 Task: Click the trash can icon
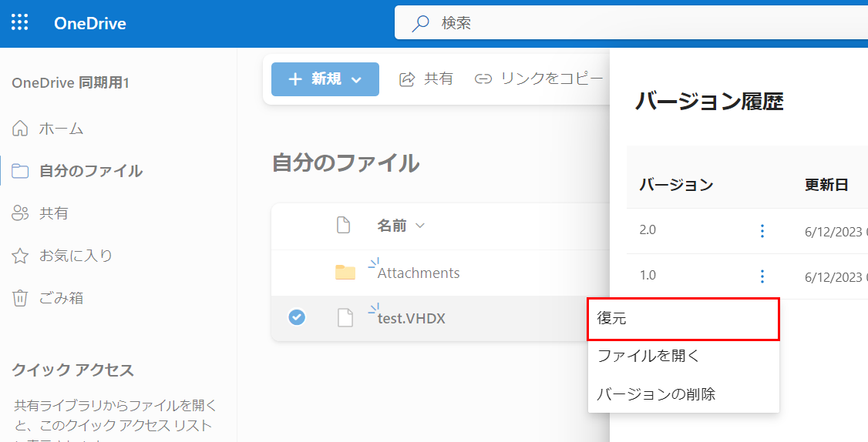pos(20,298)
